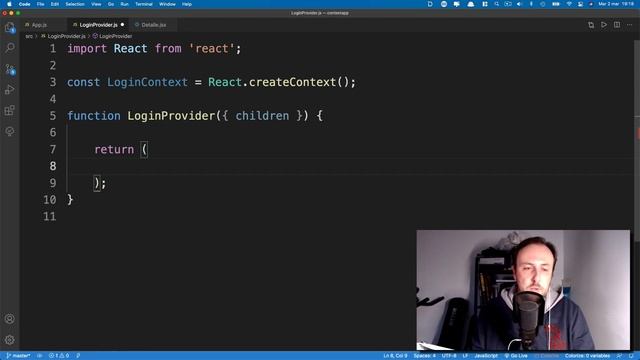
Task: Change end of line sequence LF
Action: click(x=465, y=356)
